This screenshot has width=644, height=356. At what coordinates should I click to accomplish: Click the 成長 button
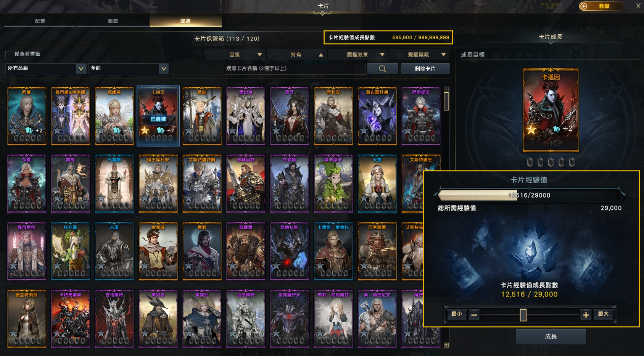[x=551, y=337]
